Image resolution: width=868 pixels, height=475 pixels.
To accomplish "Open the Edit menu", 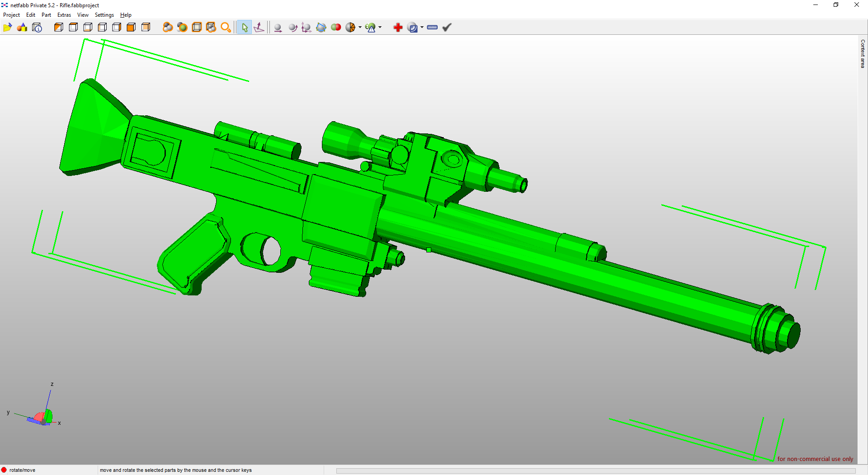I will coord(31,15).
